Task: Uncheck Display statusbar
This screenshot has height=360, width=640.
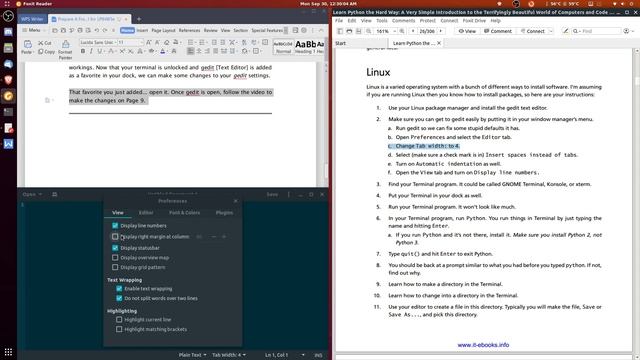Action: (115, 248)
